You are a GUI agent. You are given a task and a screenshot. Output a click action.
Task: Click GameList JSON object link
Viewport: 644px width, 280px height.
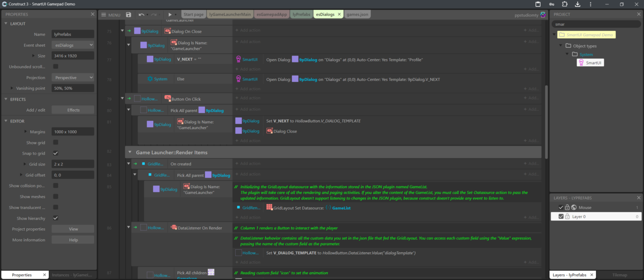pos(342,208)
